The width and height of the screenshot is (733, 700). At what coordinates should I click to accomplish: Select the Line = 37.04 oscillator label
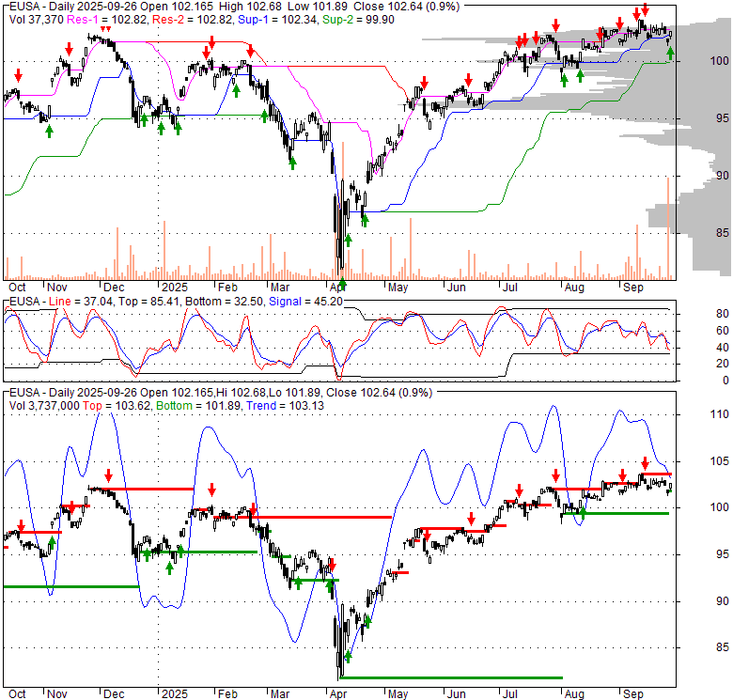click(81, 302)
